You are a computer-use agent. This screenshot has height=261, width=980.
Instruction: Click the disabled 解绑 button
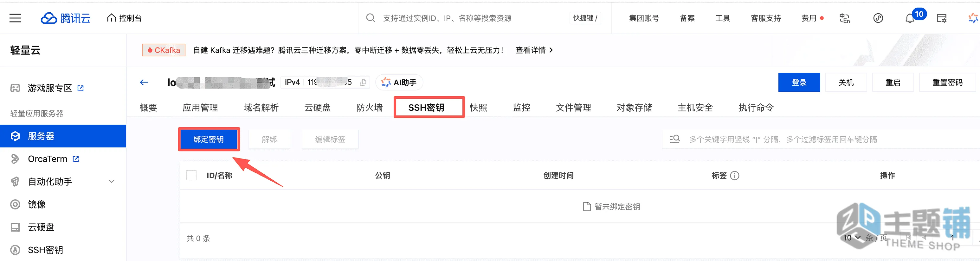coord(269,139)
